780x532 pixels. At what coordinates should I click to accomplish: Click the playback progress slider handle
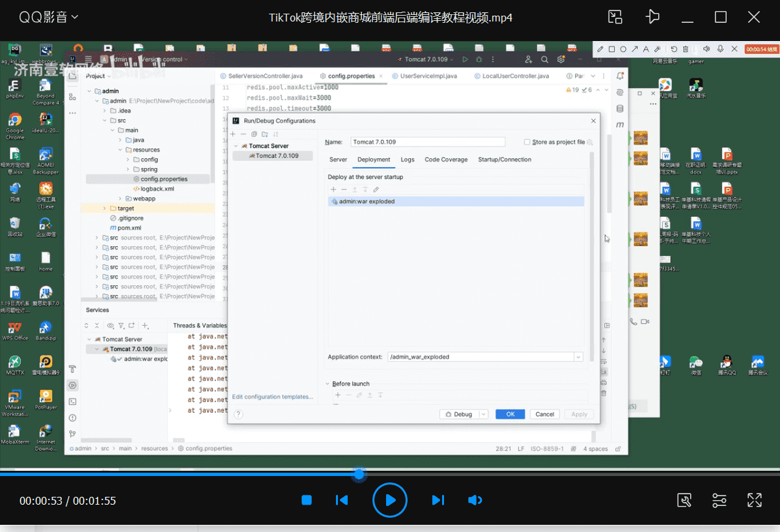coord(359,474)
